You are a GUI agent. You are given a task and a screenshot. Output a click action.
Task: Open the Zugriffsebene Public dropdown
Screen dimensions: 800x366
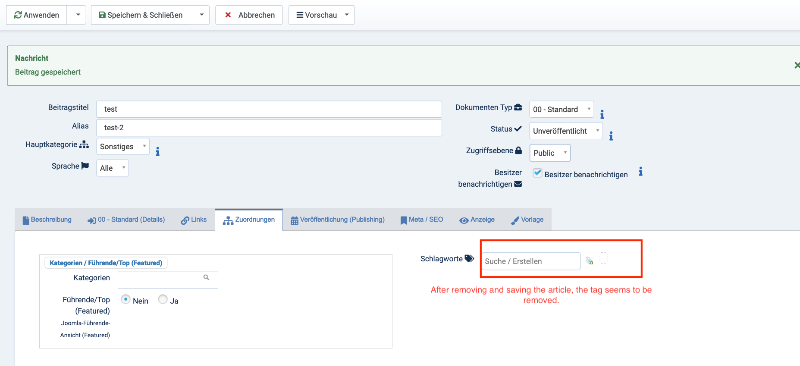pos(550,153)
